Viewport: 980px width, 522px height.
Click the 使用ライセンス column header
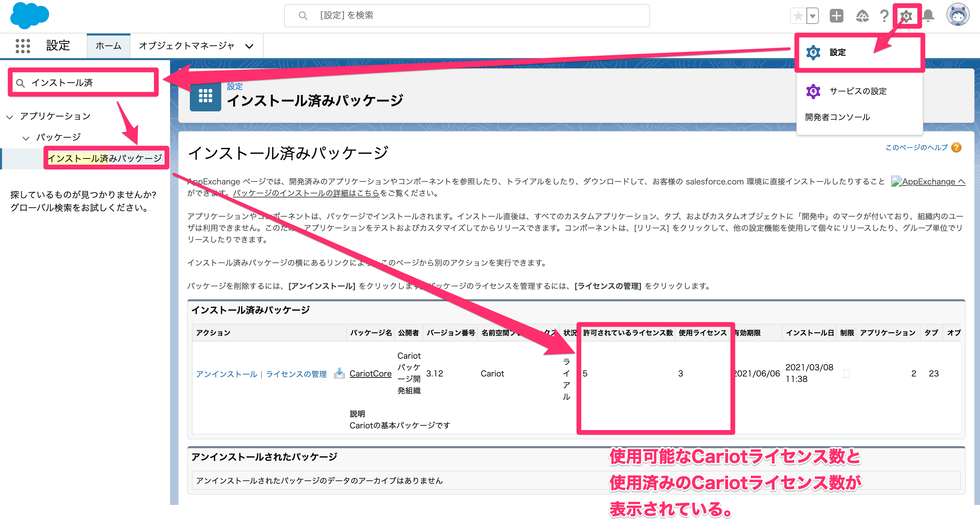click(703, 333)
